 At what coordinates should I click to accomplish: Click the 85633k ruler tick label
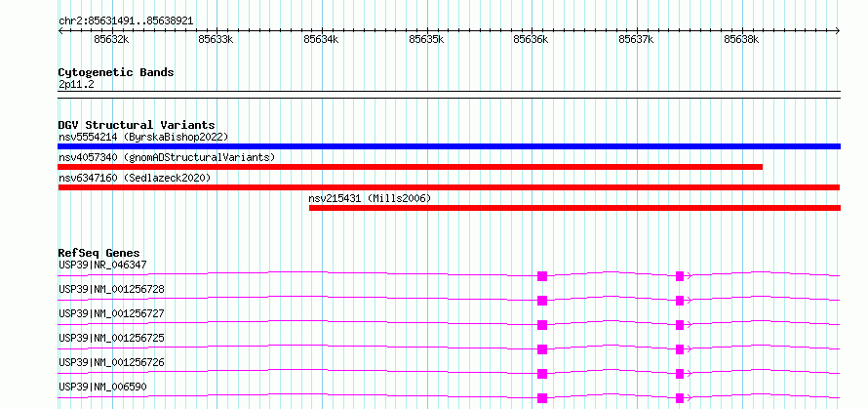pos(217,39)
